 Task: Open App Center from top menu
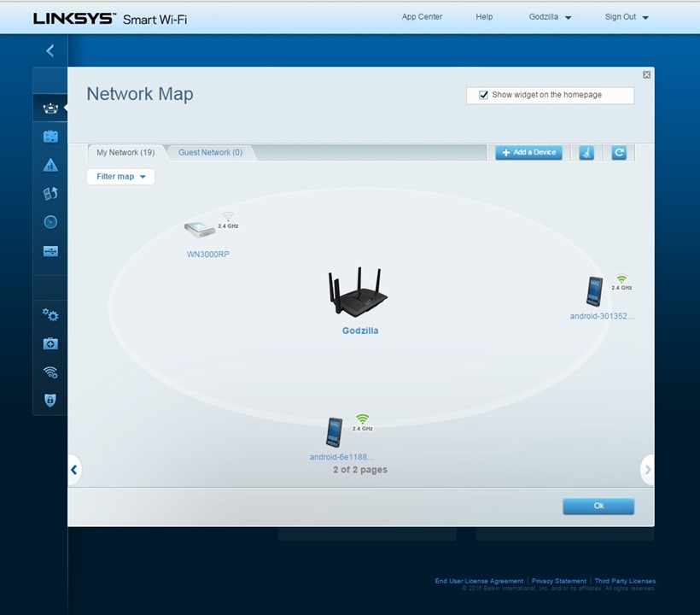click(x=422, y=17)
